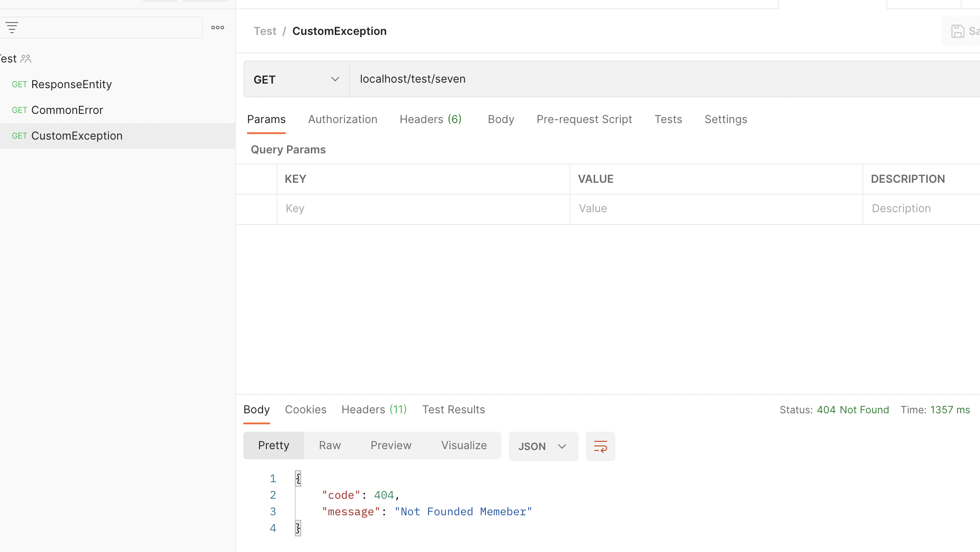Open the sidebar three-dots options menu
The width and height of the screenshot is (980, 552).
pos(217,28)
